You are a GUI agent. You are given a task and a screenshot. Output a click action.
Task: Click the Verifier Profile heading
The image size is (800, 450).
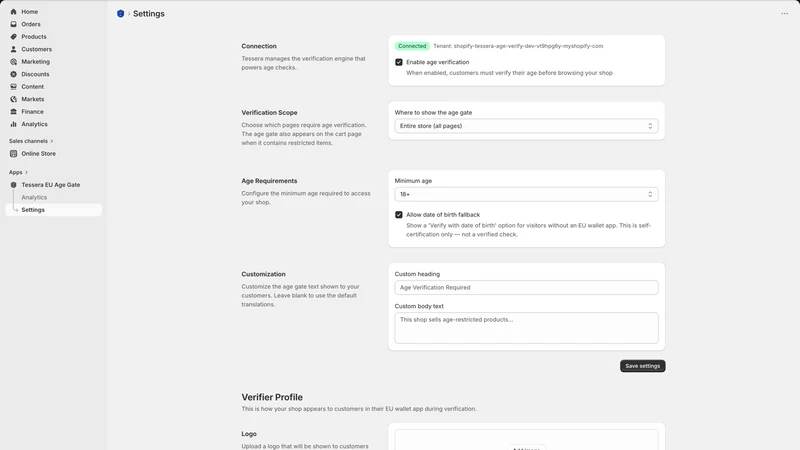[x=272, y=397]
